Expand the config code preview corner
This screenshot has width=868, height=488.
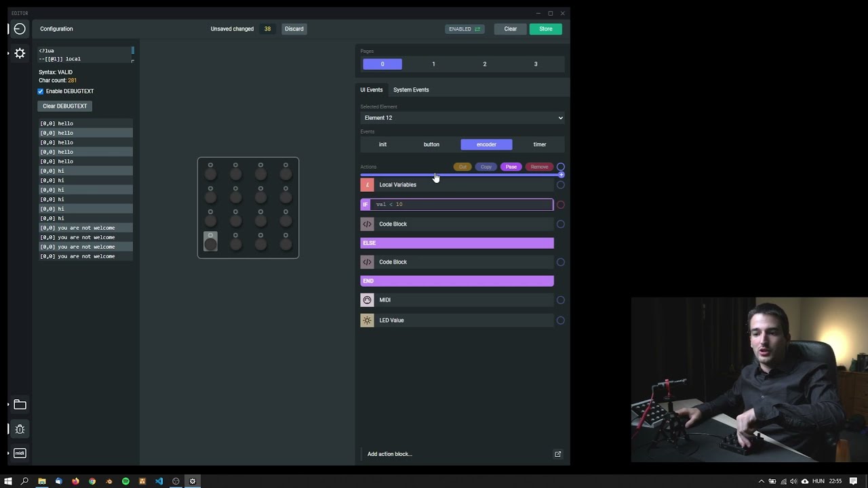click(x=133, y=61)
